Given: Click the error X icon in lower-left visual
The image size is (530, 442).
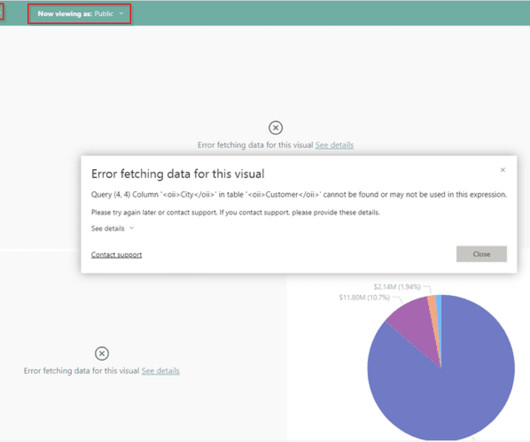Looking at the screenshot, I should [x=102, y=353].
